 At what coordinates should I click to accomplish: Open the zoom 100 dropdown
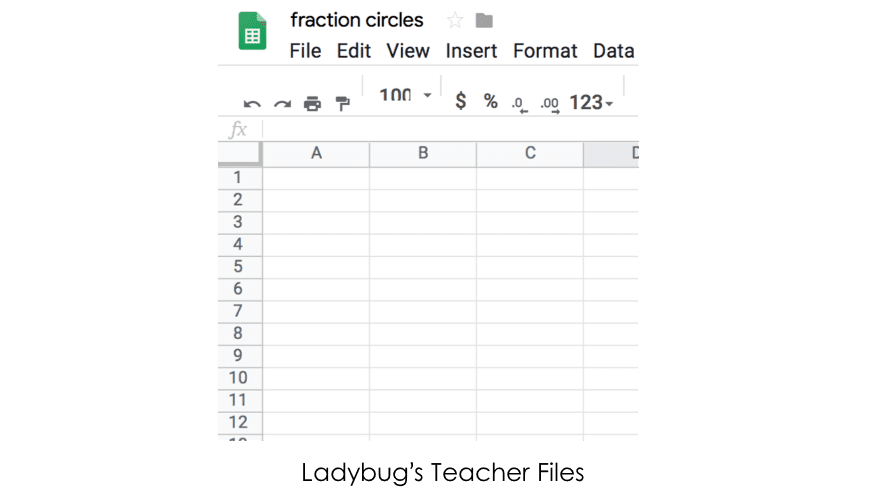pyautogui.click(x=405, y=95)
